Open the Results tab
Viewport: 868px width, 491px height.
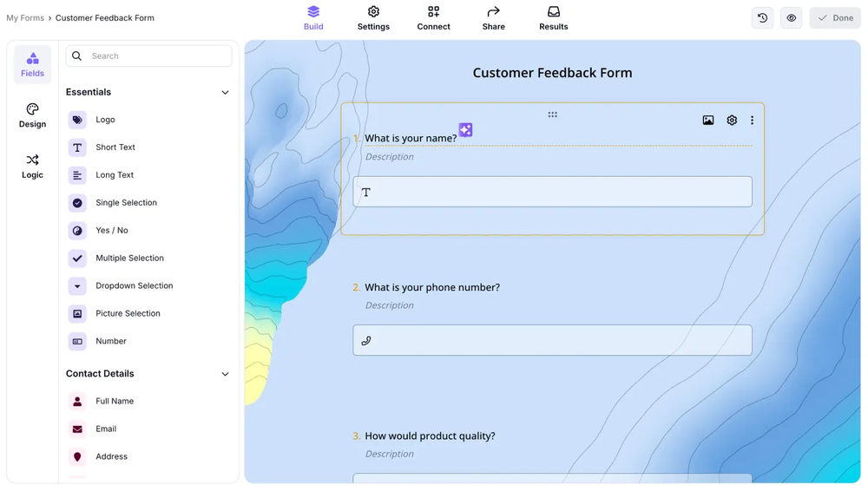point(553,18)
